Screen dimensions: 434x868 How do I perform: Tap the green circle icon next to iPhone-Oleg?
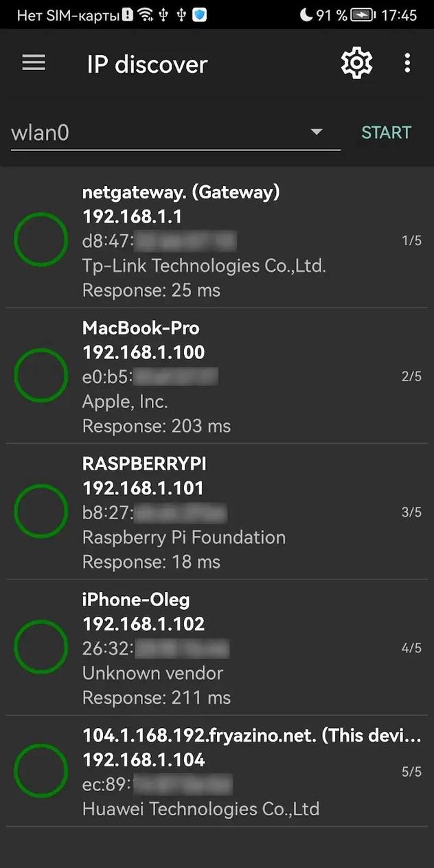tap(41, 647)
